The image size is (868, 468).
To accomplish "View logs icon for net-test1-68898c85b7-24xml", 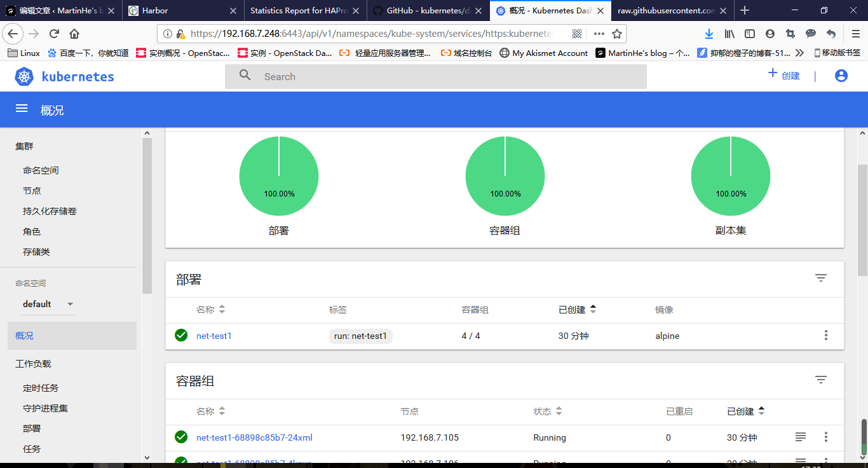I will 801,437.
